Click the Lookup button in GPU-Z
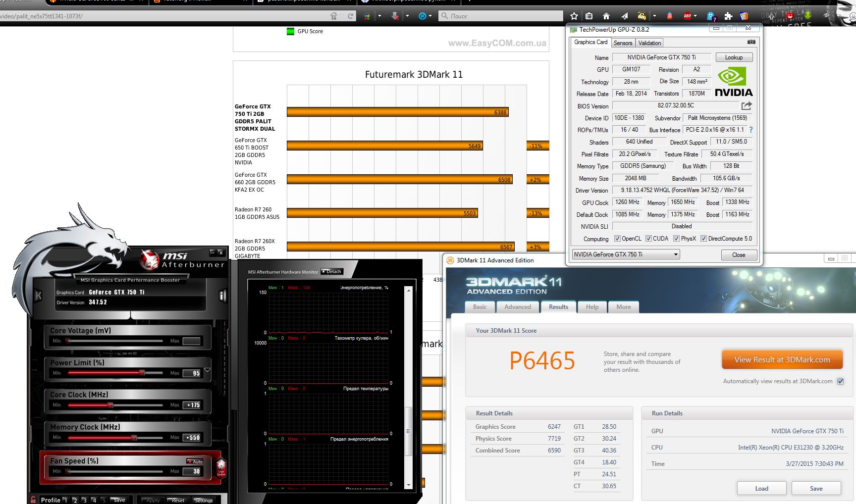 click(734, 57)
